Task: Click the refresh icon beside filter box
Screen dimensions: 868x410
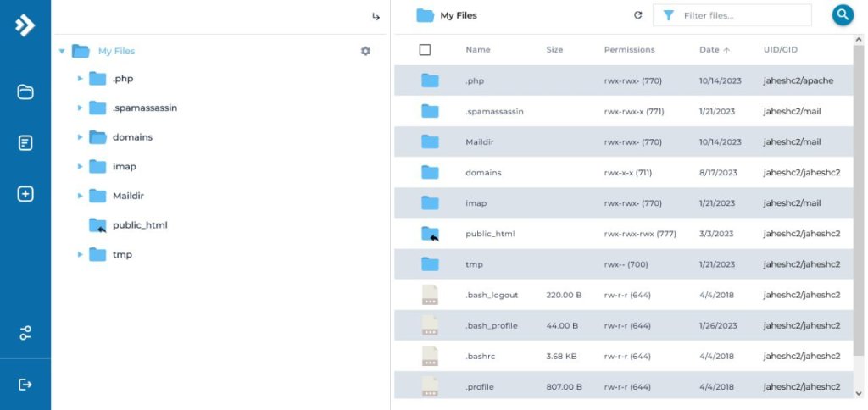Action: pyautogui.click(x=638, y=15)
